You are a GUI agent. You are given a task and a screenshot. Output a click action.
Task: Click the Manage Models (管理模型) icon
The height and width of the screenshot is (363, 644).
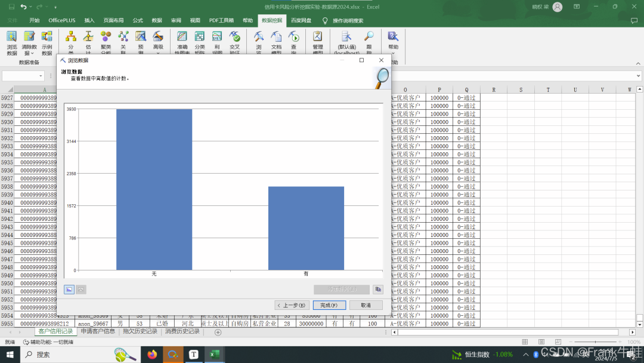318,41
